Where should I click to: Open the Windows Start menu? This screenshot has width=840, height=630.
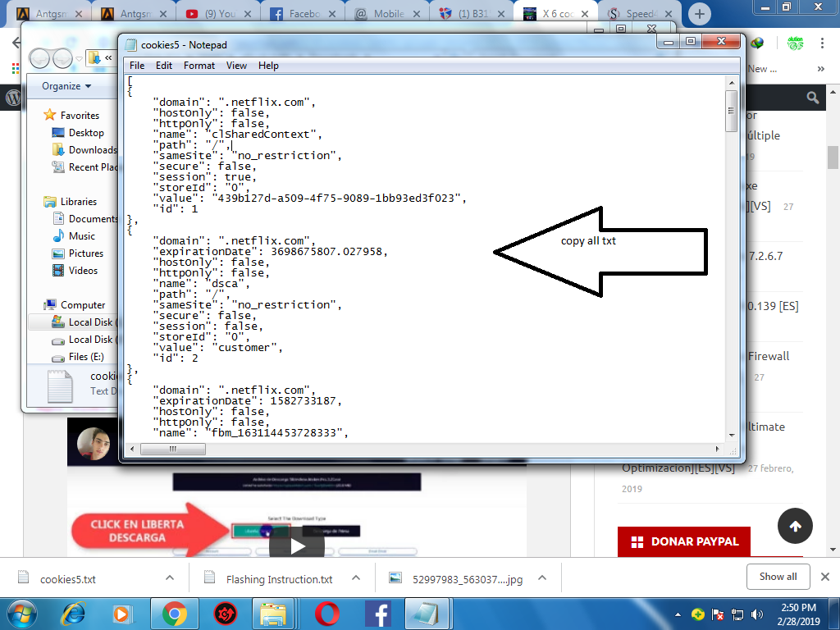[x=21, y=614]
